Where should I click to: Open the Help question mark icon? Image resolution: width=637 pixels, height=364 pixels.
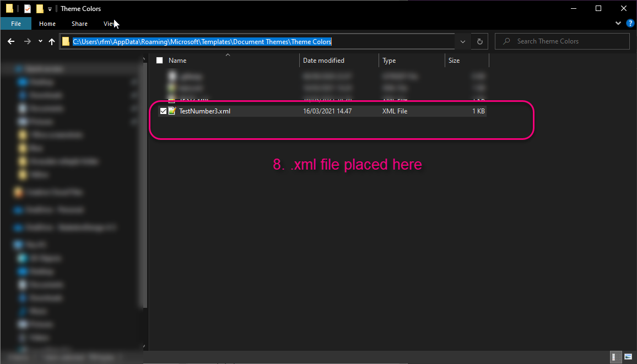tap(630, 23)
